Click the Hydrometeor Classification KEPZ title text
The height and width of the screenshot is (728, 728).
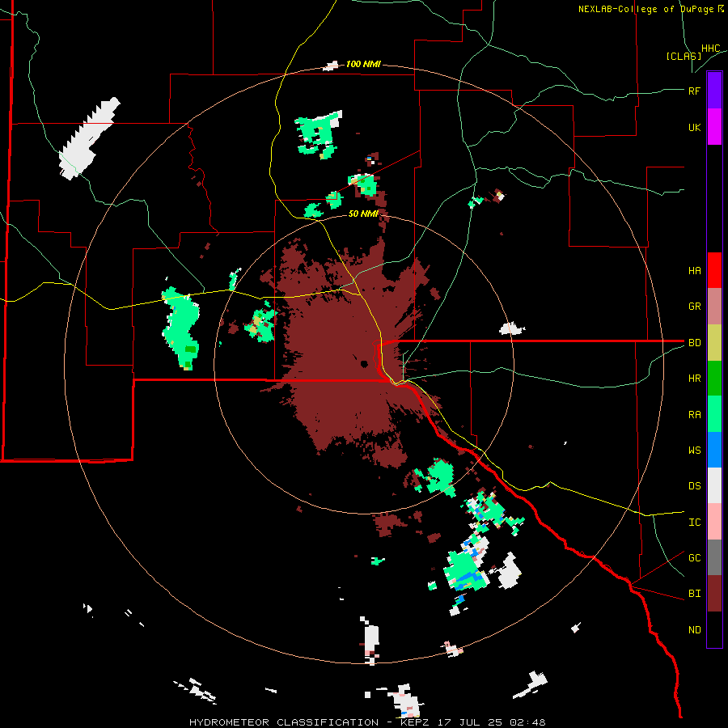[367, 722]
